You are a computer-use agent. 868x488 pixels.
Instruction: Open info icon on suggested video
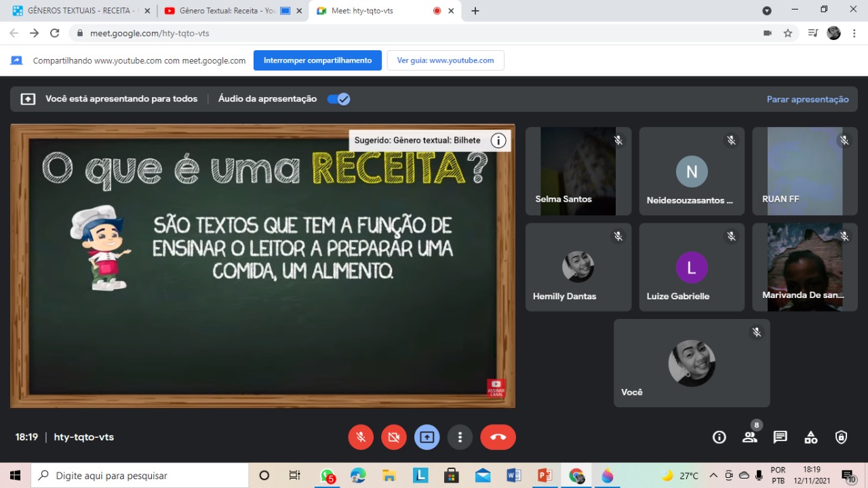(498, 140)
